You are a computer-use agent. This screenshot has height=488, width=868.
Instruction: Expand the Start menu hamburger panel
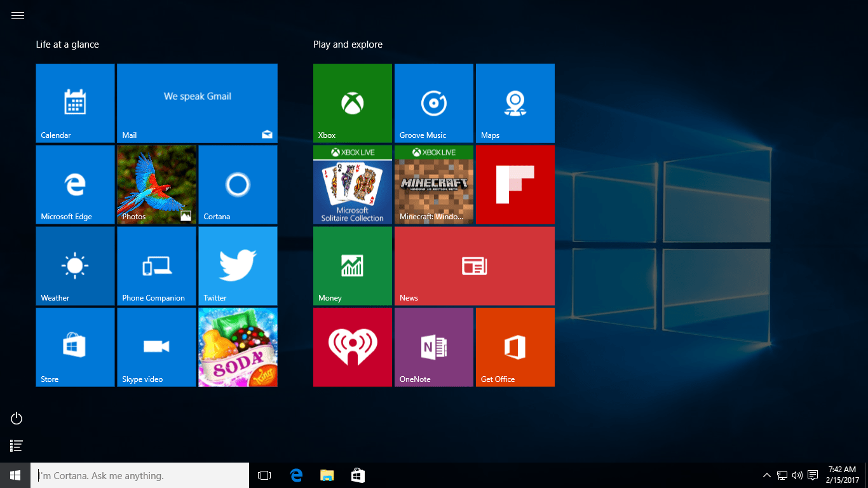(x=17, y=15)
